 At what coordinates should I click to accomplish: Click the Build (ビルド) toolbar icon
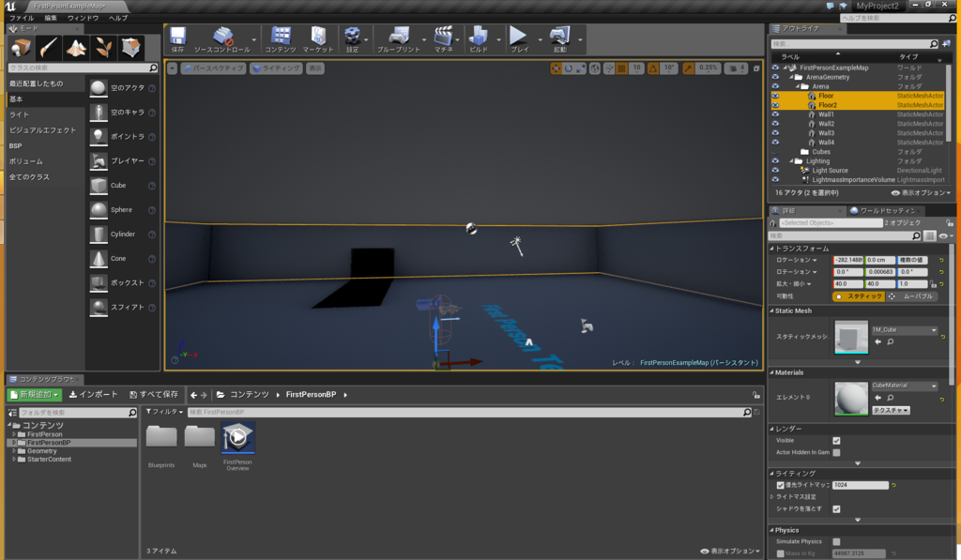tap(479, 37)
